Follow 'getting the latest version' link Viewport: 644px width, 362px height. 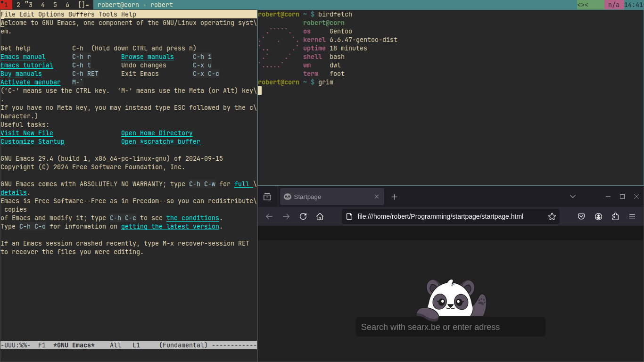click(x=170, y=226)
